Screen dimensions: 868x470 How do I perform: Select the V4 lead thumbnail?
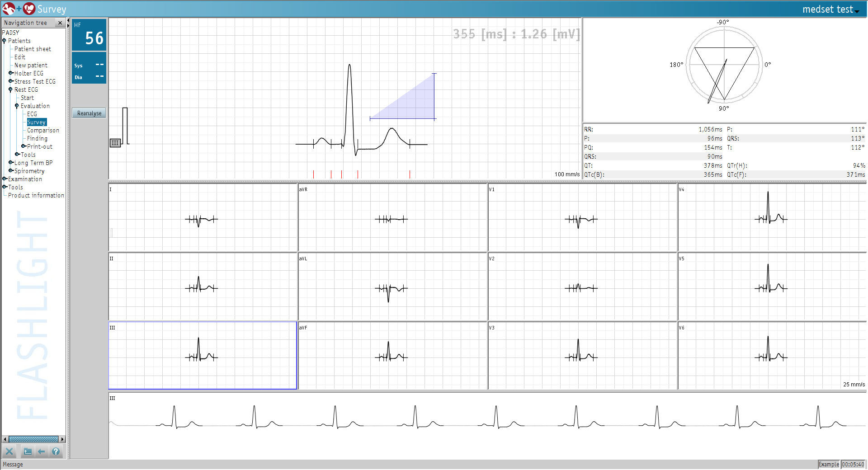point(772,217)
